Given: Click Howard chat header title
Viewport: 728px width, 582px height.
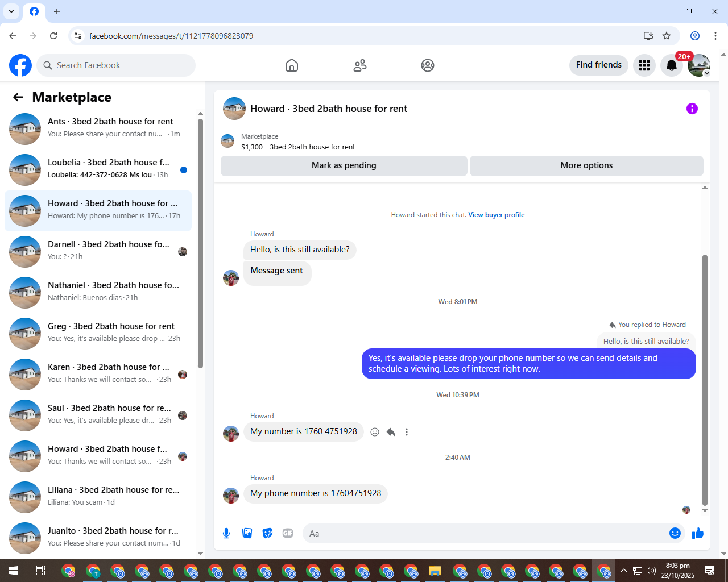Looking at the screenshot, I should click(329, 109).
